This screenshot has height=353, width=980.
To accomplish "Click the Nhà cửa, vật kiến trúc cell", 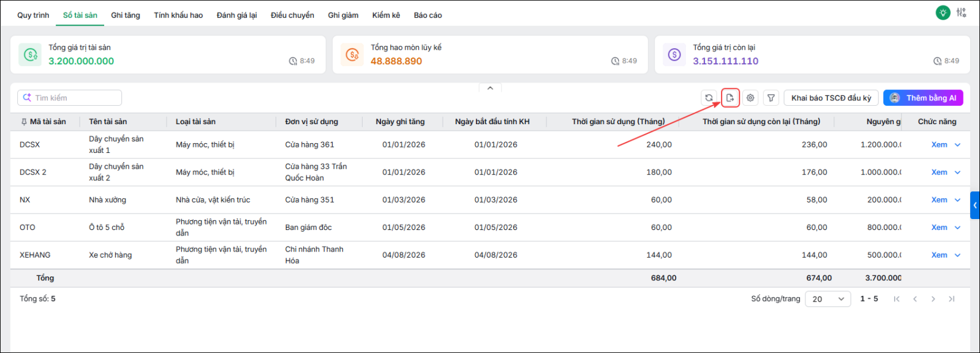I will point(213,200).
